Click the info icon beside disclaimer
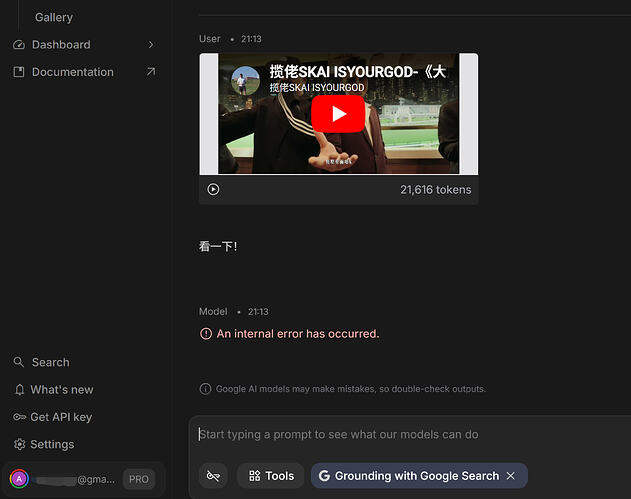 pos(205,389)
